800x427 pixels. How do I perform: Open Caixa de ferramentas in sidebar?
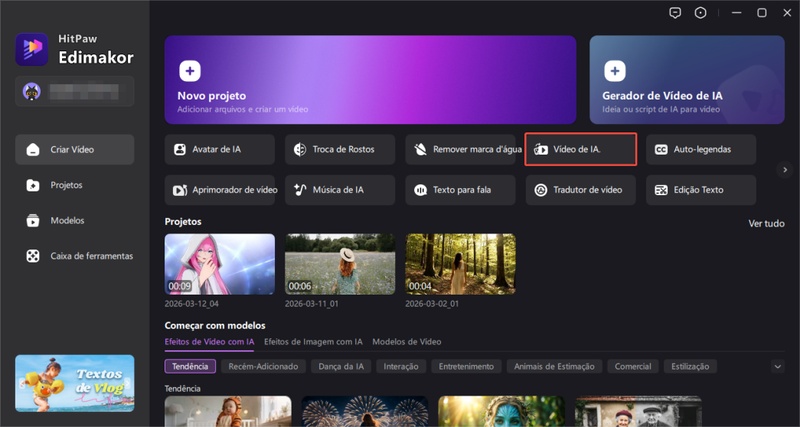[x=74, y=256]
